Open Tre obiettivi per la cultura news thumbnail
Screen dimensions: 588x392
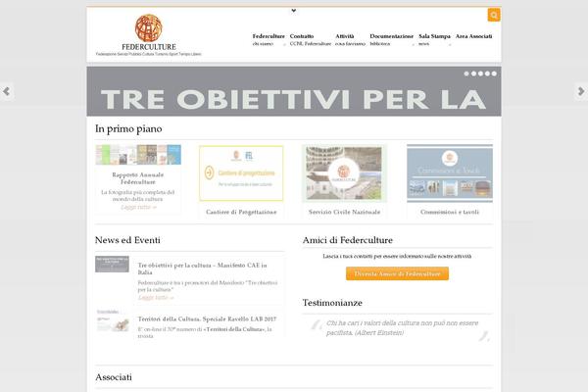112,264
